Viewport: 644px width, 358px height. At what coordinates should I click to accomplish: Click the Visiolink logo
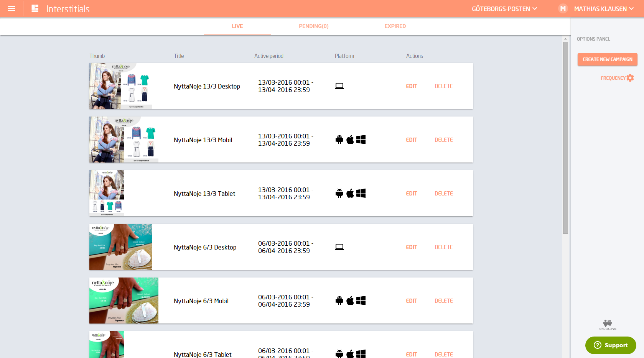coord(608,325)
